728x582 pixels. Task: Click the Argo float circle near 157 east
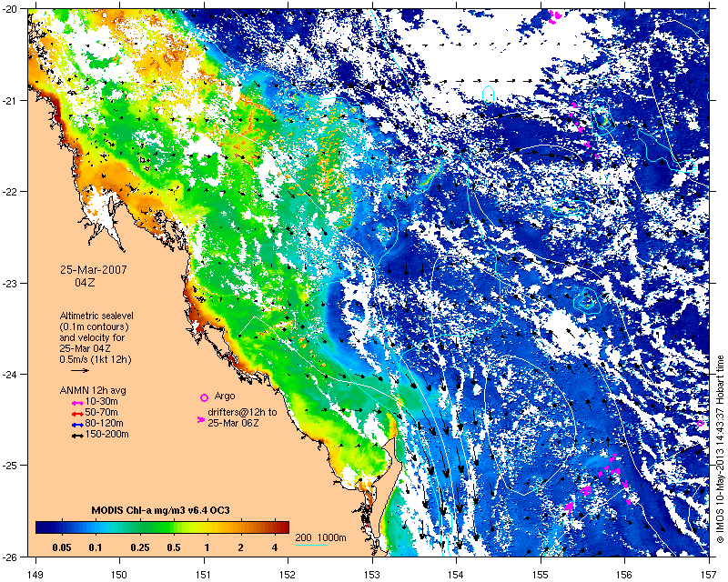tap(700, 423)
